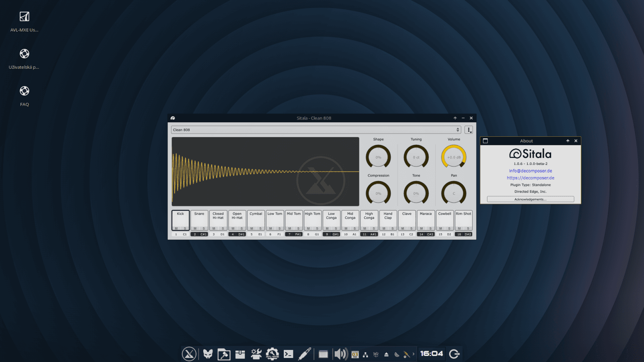Image resolution: width=644 pixels, height=362 pixels.
Task: Select the Hand Clap pad
Action: pyautogui.click(x=388, y=219)
